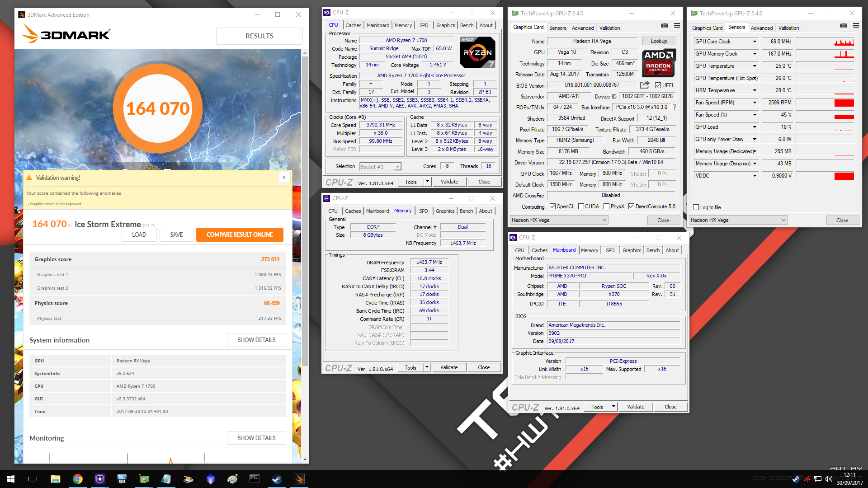This screenshot has width=868, height=488.
Task: Click the VDDC sensor graph
Action: (825, 176)
